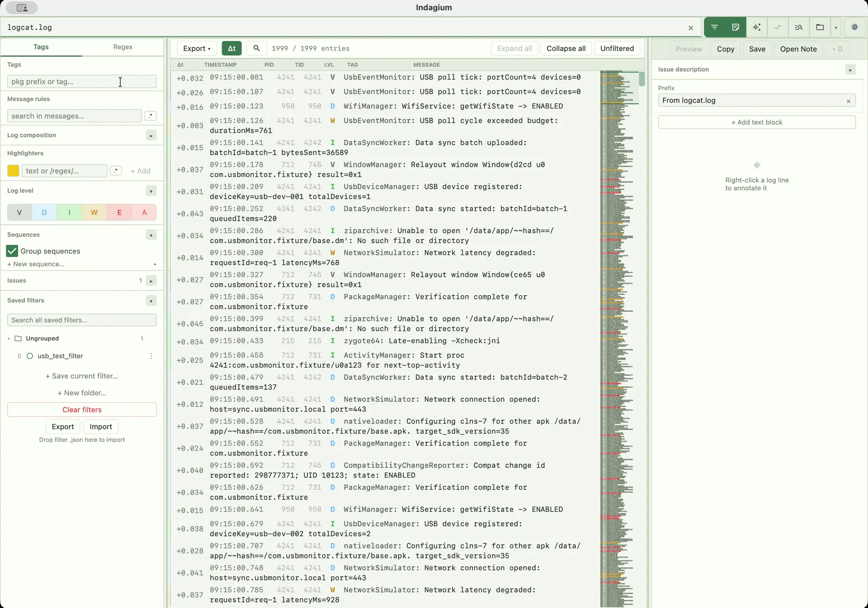Click the log minimap overview
Screen dimensions: 868x608
(620, 339)
